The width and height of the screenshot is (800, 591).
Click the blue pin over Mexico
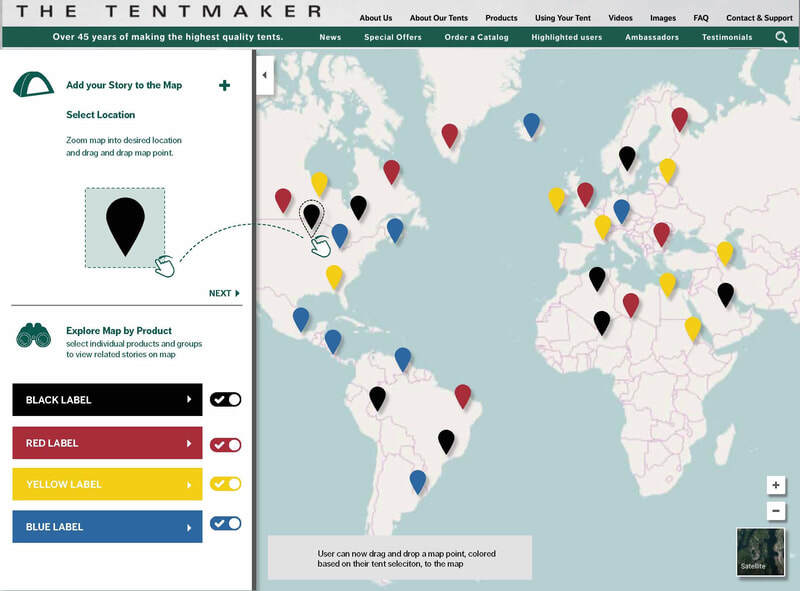(x=301, y=319)
